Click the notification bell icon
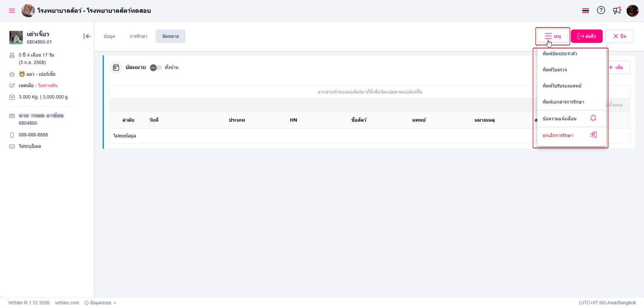 [x=593, y=119]
